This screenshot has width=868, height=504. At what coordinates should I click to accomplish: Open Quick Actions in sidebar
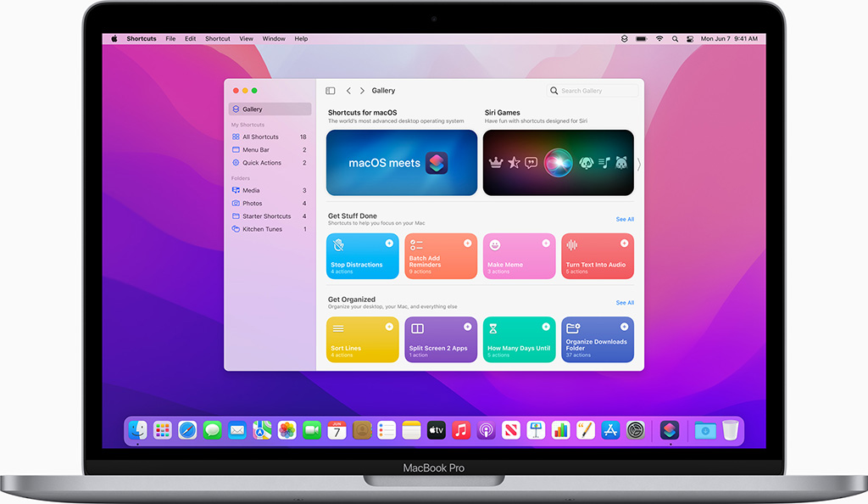coord(270,163)
